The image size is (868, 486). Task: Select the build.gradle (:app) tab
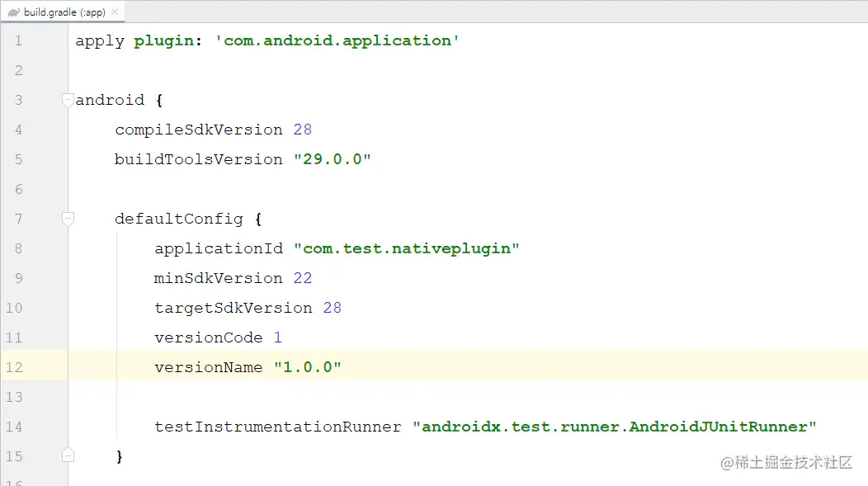(x=63, y=12)
